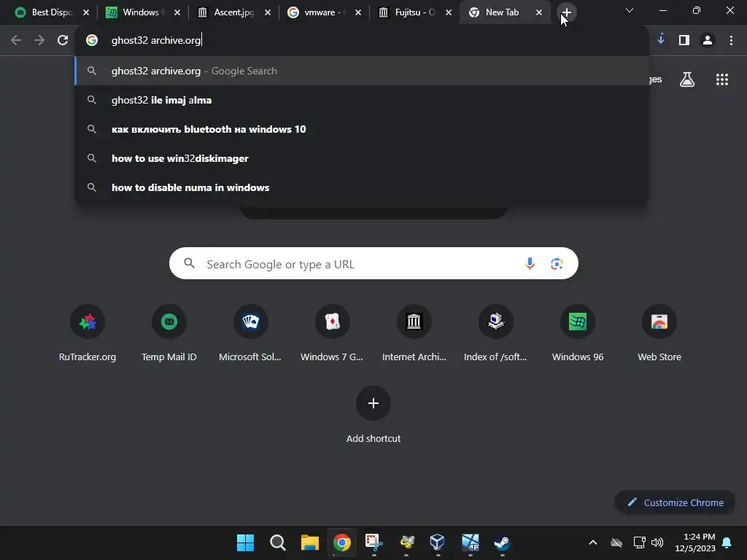Open the notifications bell icon

[x=727, y=542]
